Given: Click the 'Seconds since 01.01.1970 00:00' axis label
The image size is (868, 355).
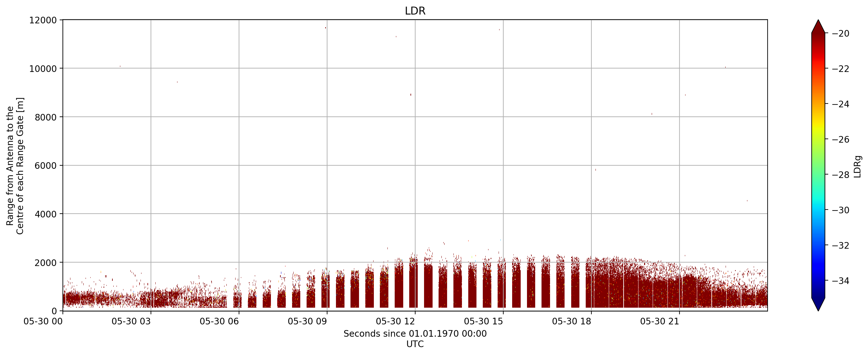Looking at the screenshot, I should tap(415, 334).
